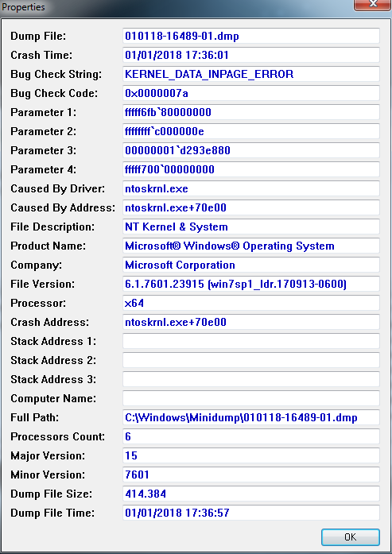Focus the Full Path field
Image resolution: width=392 pixels, height=554 pixels.
click(251, 417)
